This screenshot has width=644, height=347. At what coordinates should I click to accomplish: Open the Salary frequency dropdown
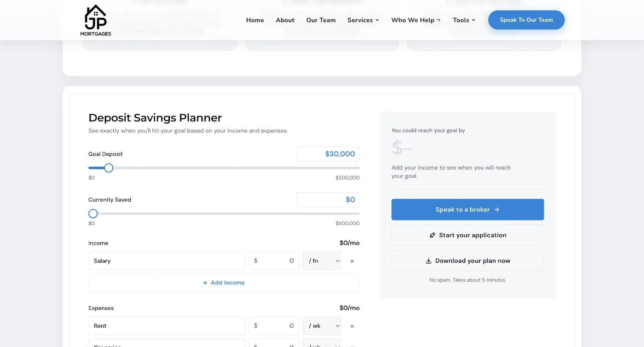pos(322,261)
